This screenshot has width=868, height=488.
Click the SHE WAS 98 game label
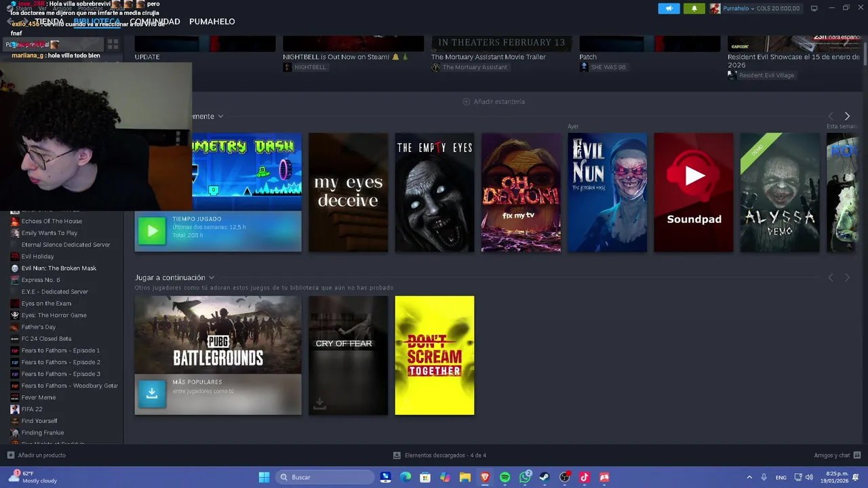click(603, 67)
